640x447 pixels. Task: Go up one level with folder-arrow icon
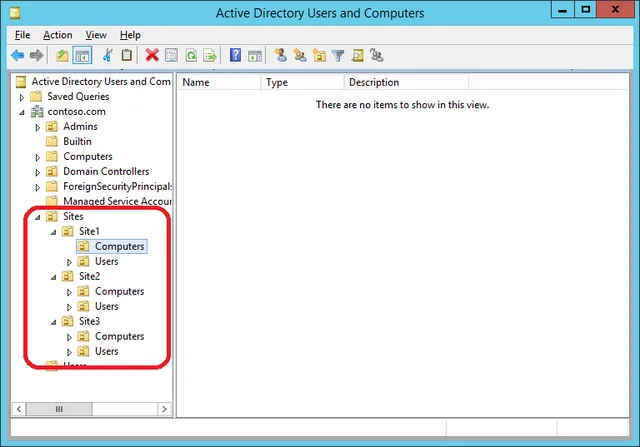click(62, 55)
